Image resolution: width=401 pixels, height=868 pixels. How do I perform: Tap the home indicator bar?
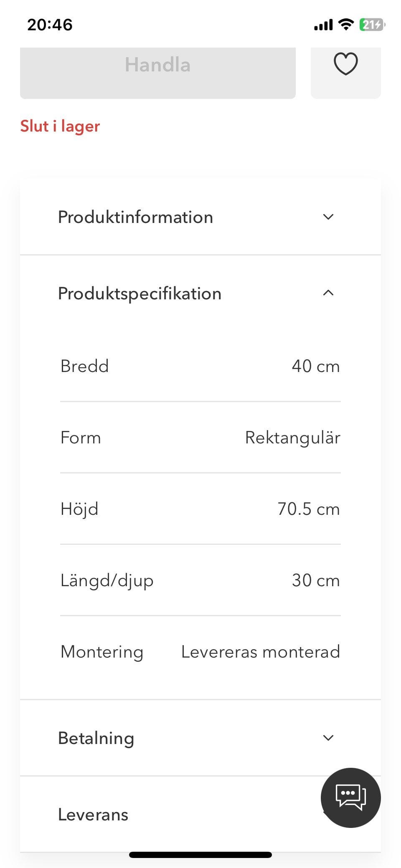200,855
